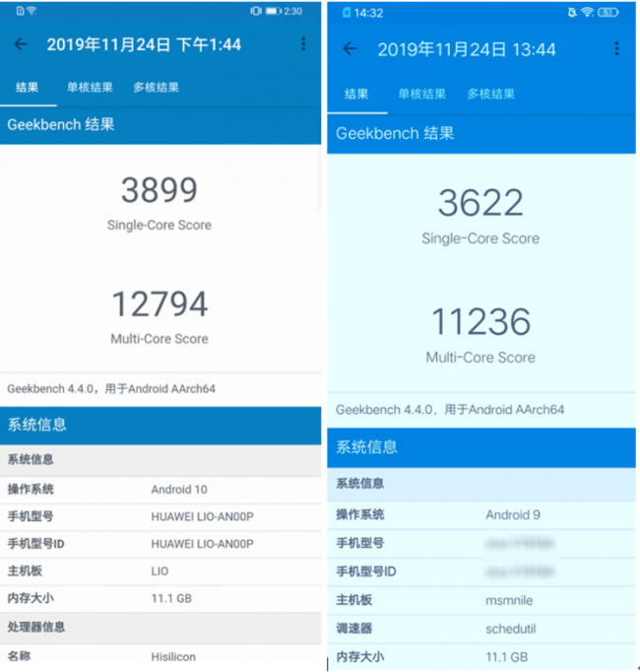Image resolution: width=640 pixels, height=672 pixels.
Task: Switch to 多核结果 tab on left screen
Action: [156, 88]
